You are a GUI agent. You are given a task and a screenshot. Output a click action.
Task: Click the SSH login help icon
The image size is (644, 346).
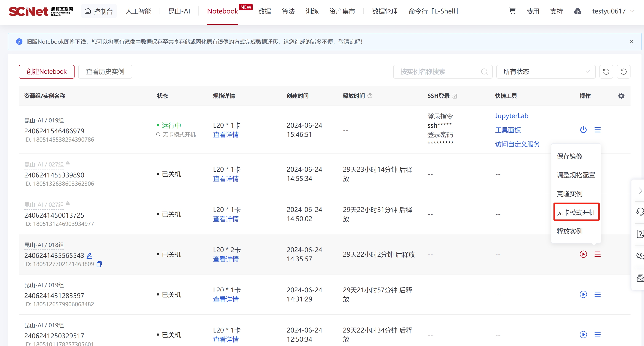pyautogui.click(x=455, y=96)
